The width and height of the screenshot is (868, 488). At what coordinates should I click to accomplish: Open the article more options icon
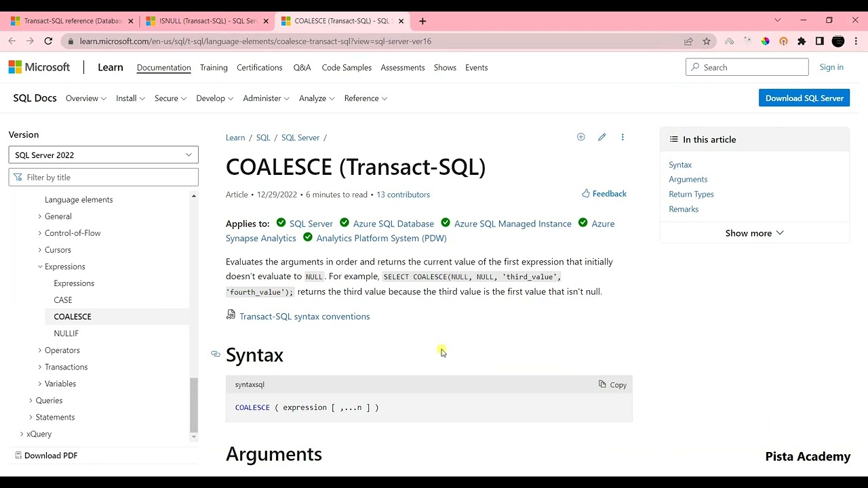[623, 137]
